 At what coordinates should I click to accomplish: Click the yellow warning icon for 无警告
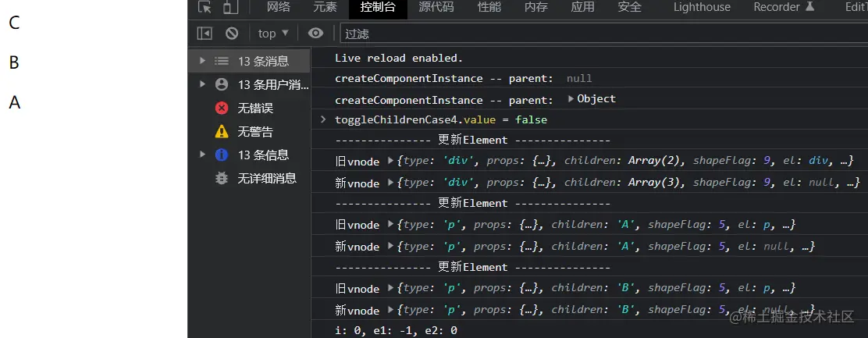222,132
